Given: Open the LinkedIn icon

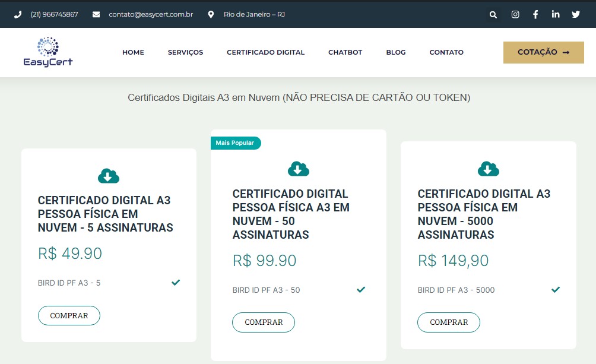Looking at the screenshot, I should coord(555,14).
